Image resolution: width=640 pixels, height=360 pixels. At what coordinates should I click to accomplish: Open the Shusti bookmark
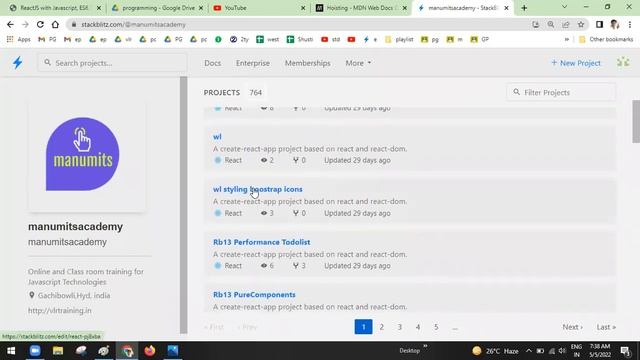[300, 39]
